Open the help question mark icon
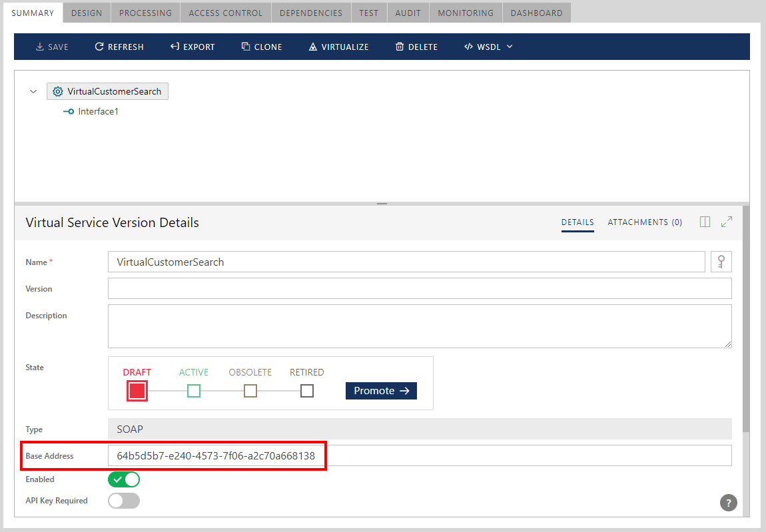766x532 pixels. click(x=729, y=503)
